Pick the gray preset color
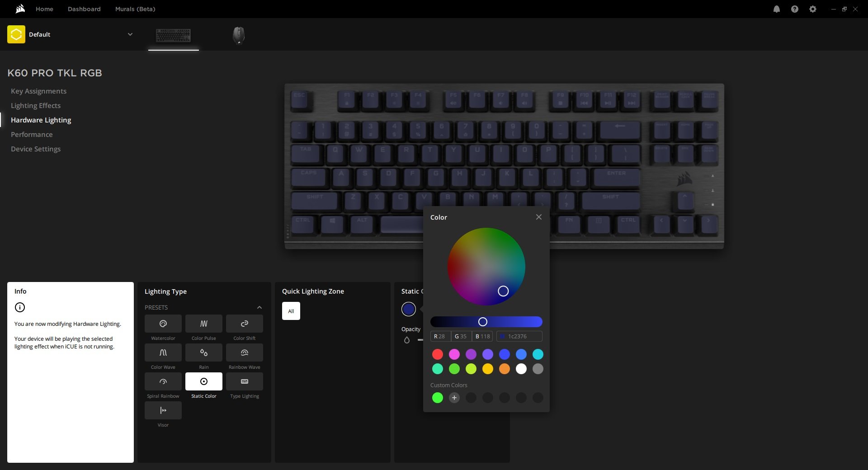Image resolution: width=868 pixels, height=470 pixels. tap(538, 369)
